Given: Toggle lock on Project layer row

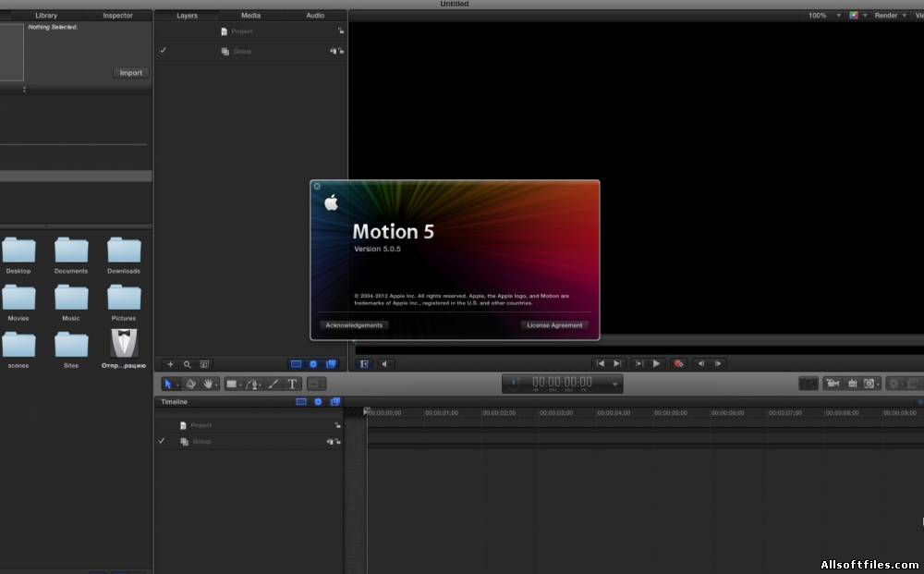Looking at the screenshot, I should (x=340, y=31).
